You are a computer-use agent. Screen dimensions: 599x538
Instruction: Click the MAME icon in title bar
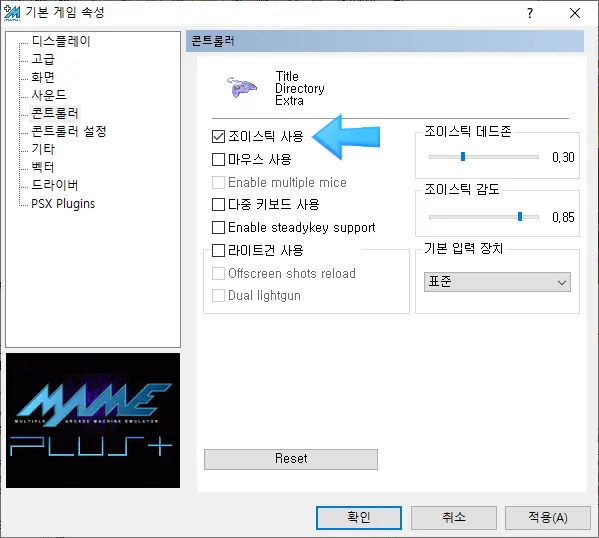click(11, 13)
